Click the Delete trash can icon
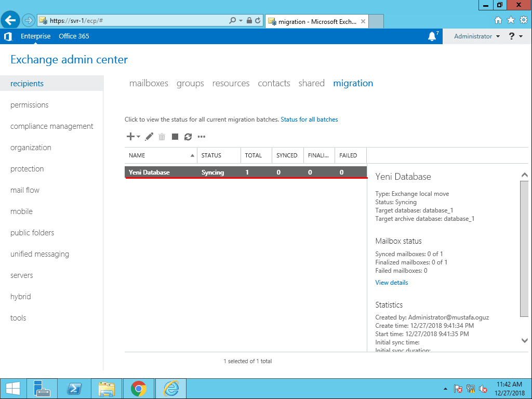The width and height of the screenshot is (532, 399). click(x=162, y=137)
